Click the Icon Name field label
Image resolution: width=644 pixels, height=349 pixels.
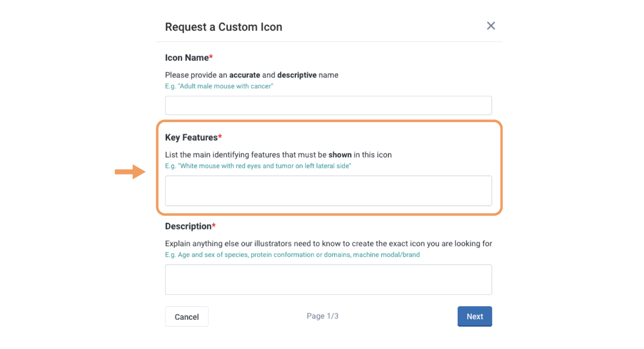[187, 58]
